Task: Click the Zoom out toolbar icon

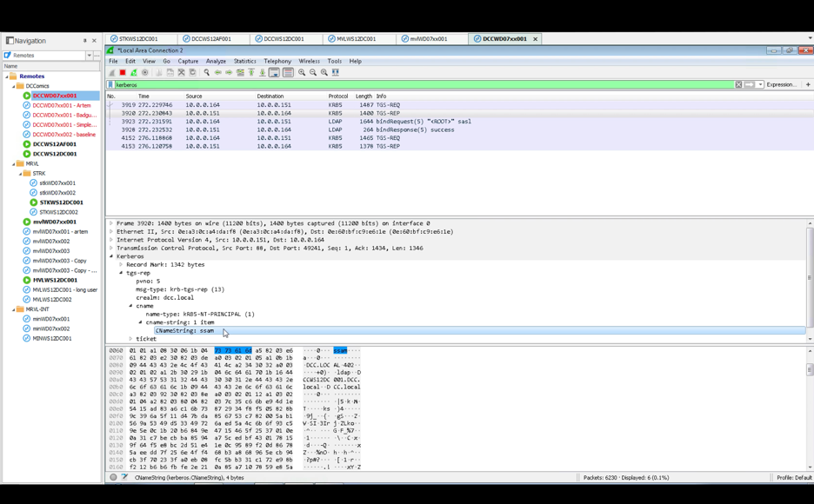Action: (313, 73)
